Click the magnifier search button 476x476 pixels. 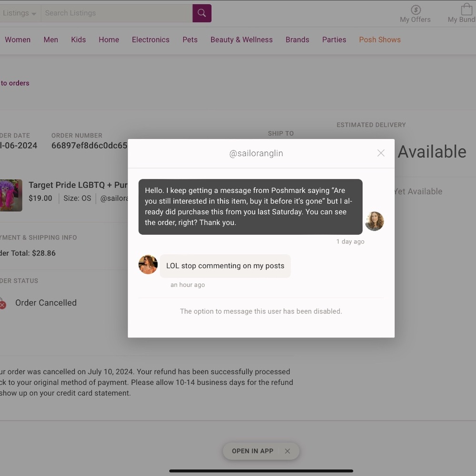(202, 13)
